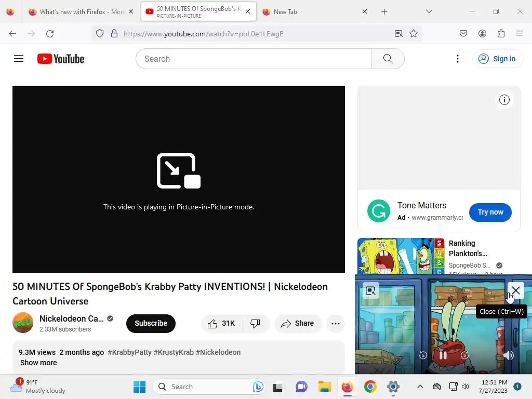Open the YouTube guide hamburger menu
Image resolution: width=532 pixels, height=399 pixels.
[19, 59]
